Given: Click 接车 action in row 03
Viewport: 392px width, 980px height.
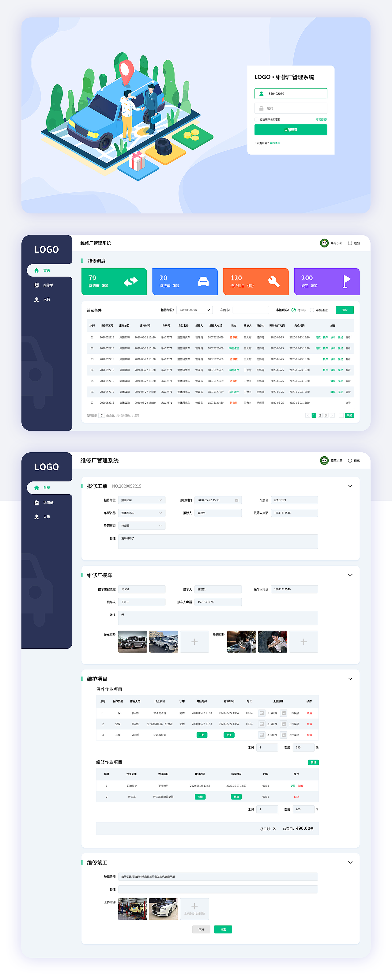Looking at the screenshot, I should click(326, 359).
